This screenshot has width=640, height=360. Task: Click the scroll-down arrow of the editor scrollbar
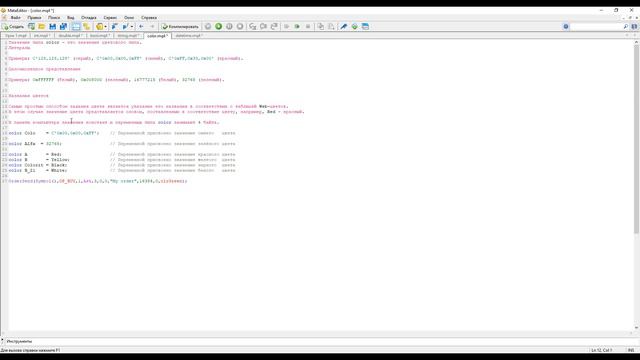tap(636, 328)
